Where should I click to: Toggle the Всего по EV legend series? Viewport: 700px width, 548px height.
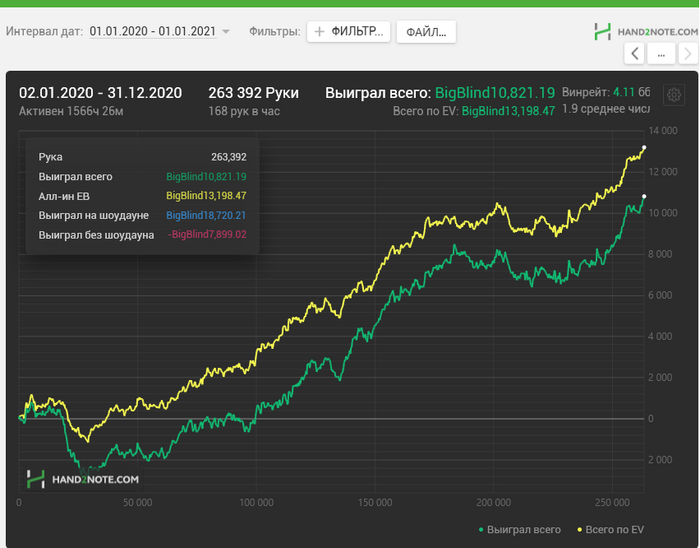(611, 530)
